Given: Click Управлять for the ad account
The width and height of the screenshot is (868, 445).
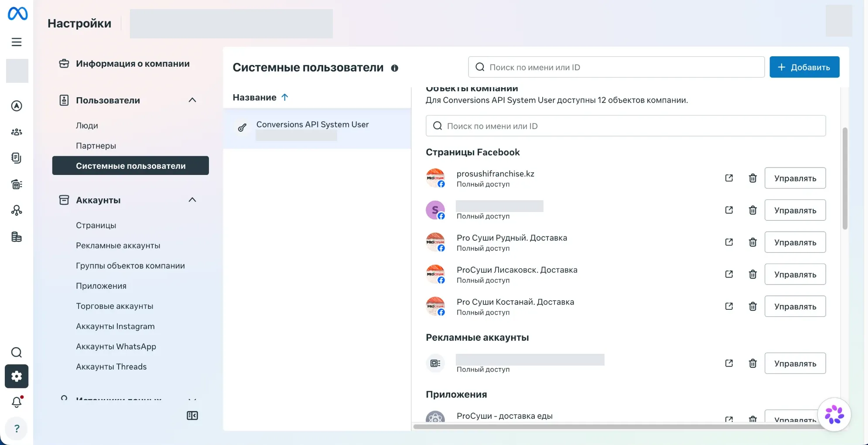Looking at the screenshot, I should pyautogui.click(x=795, y=363).
